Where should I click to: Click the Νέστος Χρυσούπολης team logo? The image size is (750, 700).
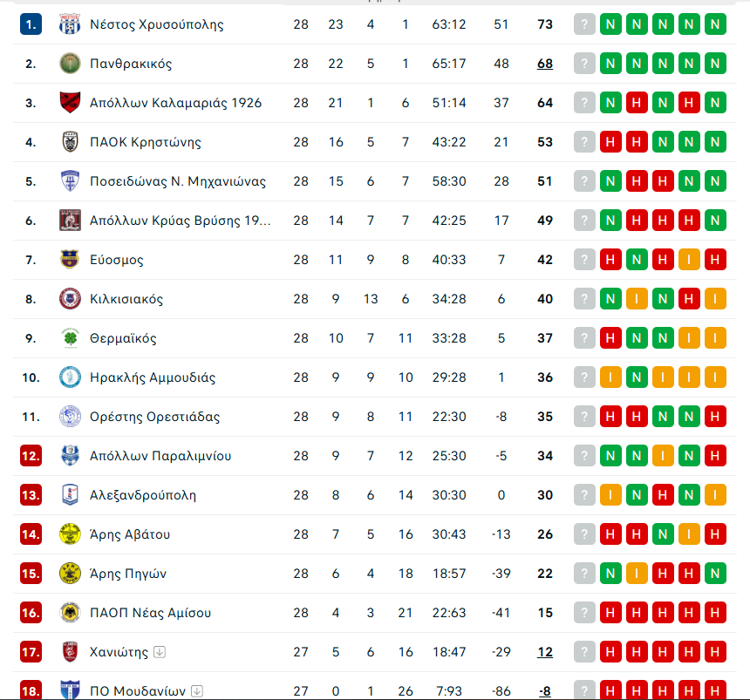click(x=70, y=24)
